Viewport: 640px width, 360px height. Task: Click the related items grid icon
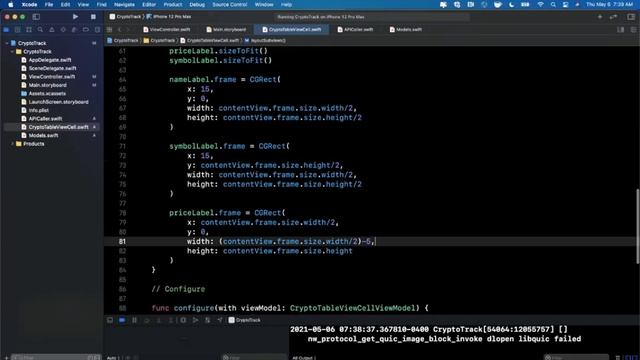tap(109, 29)
